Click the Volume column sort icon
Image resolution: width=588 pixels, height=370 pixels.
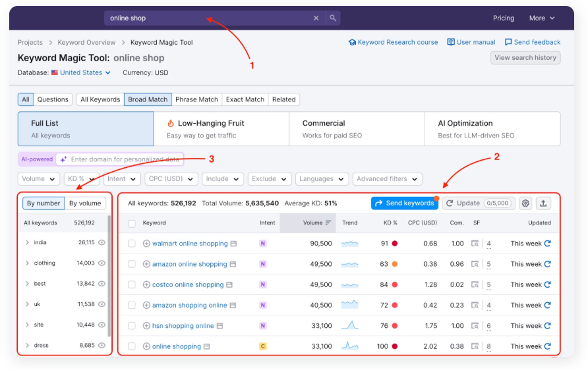tap(328, 223)
